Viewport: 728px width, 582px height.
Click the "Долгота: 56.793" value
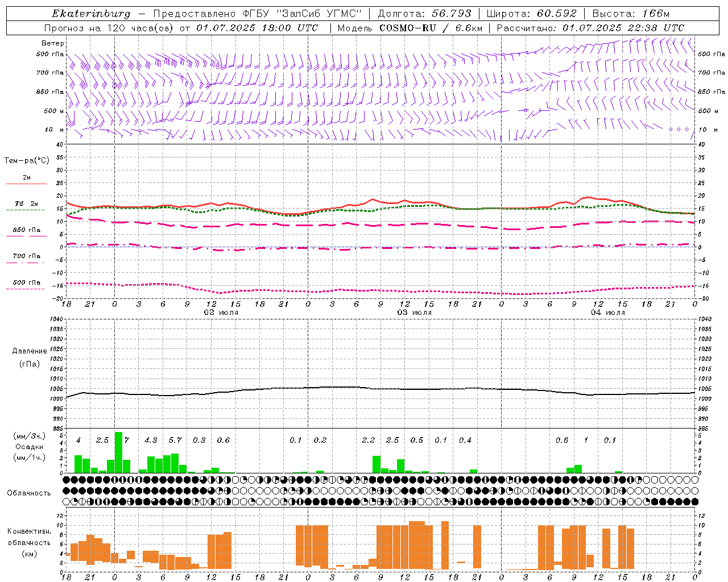click(x=424, y=14)
